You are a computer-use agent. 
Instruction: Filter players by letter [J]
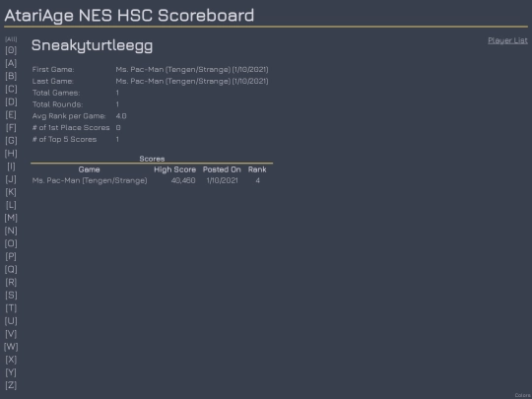[11, 179]
